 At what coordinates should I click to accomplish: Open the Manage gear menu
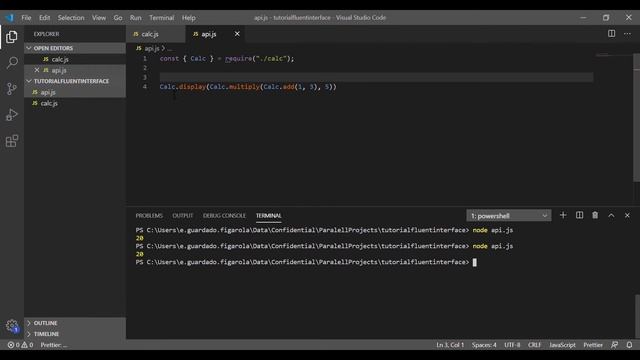click(x=12, y=326)
